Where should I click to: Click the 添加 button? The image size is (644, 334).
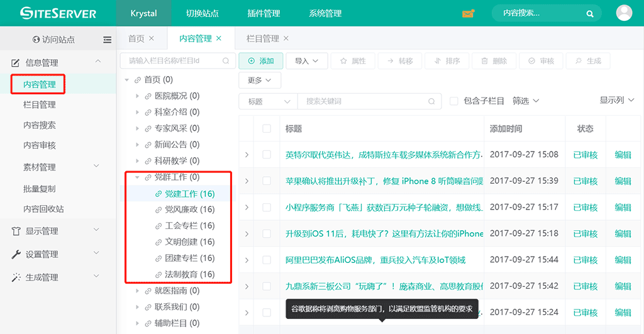tap(260, 61)
